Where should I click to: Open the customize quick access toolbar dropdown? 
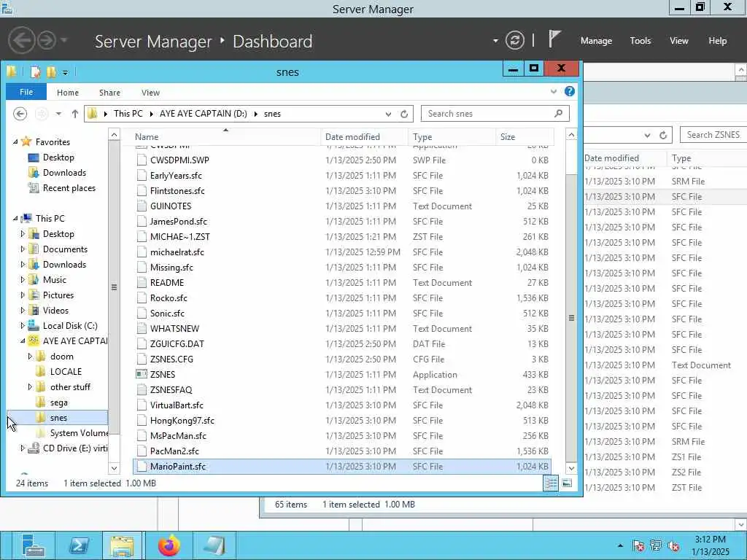[x=65, y=72]
